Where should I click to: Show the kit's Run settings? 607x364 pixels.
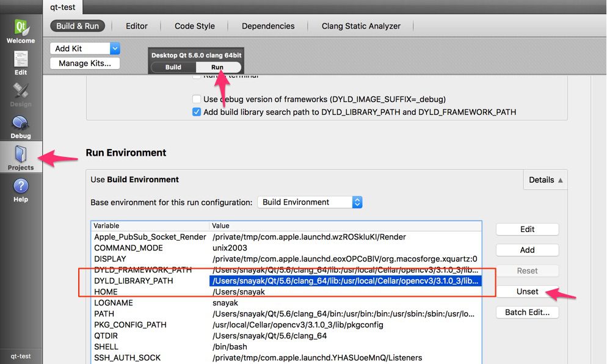pyautogui.click(x=218, y=67)
